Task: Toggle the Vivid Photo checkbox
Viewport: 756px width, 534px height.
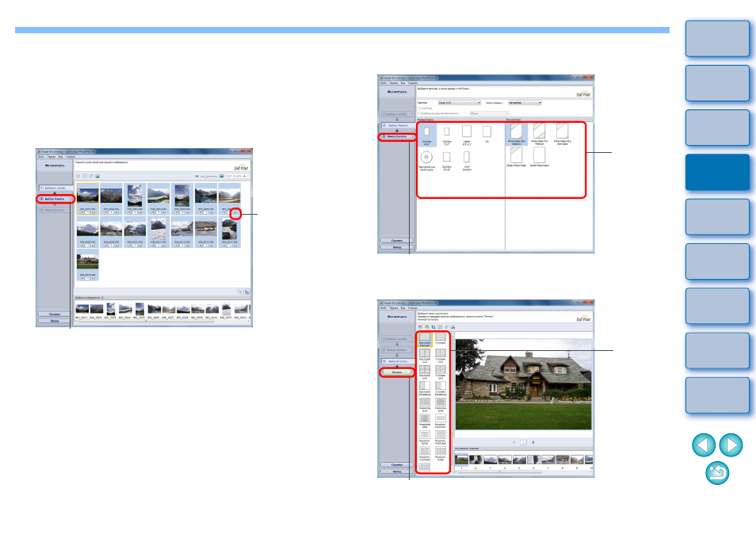Action: tap(419, 109)
